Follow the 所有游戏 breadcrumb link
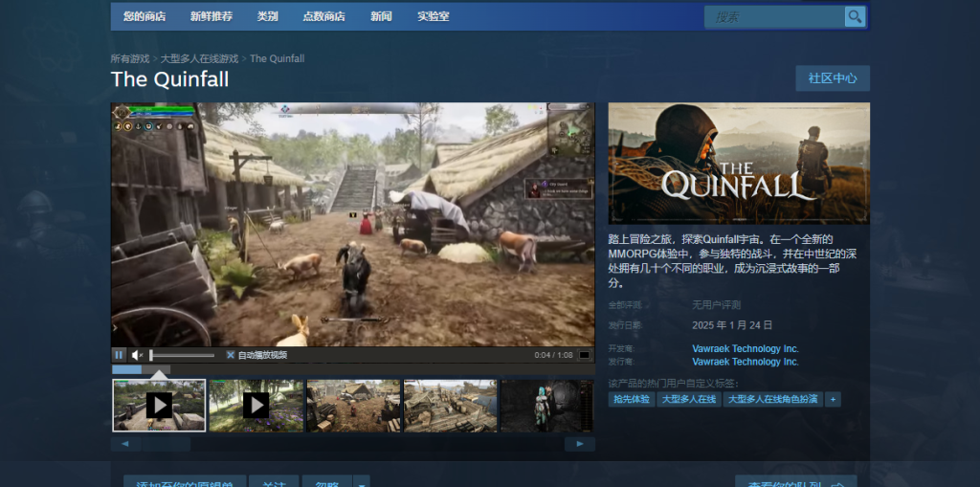Screen dimensions: 980x487 pyautogui.click(x=130, y=58)
